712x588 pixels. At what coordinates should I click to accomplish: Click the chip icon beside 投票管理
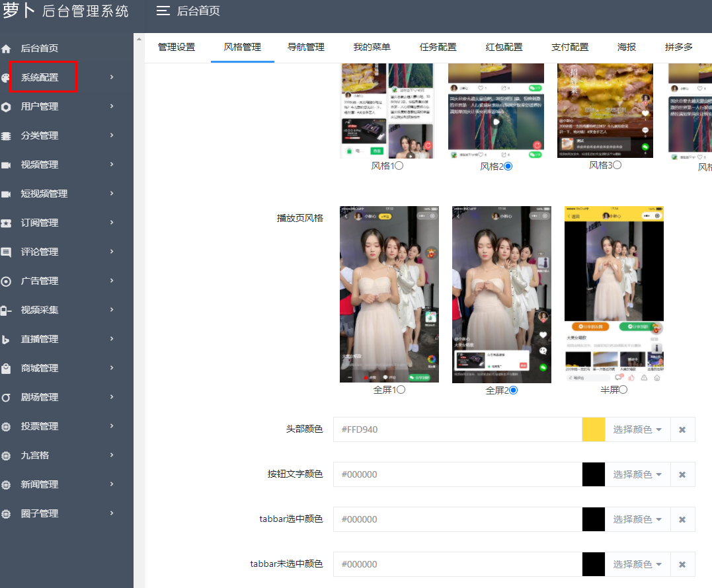[6, 427]
